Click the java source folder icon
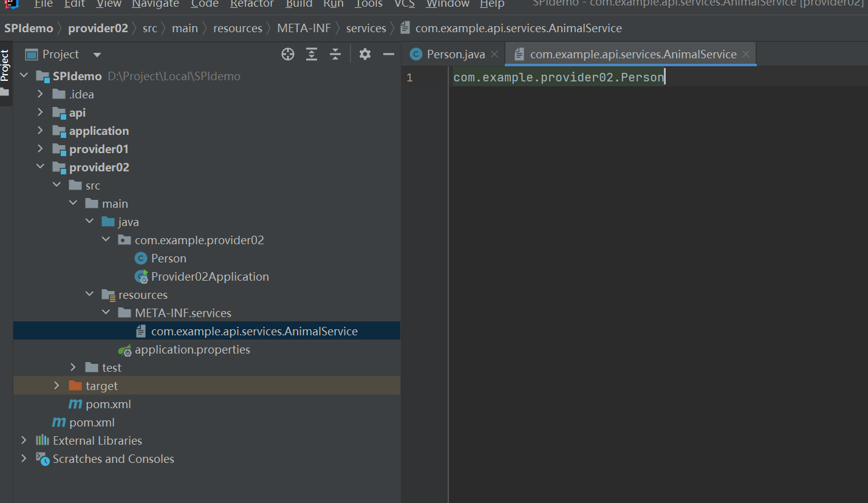 coord(108,222)
